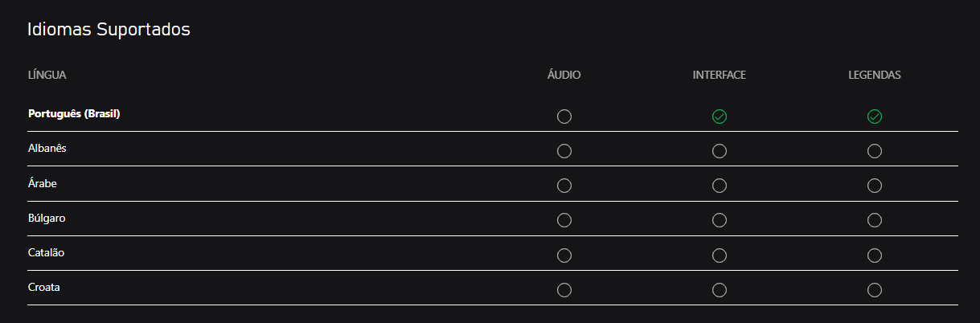This screenshot has width=980, height=323.
Task: Click the Interface column header
Action: click(x=720, y=75)
